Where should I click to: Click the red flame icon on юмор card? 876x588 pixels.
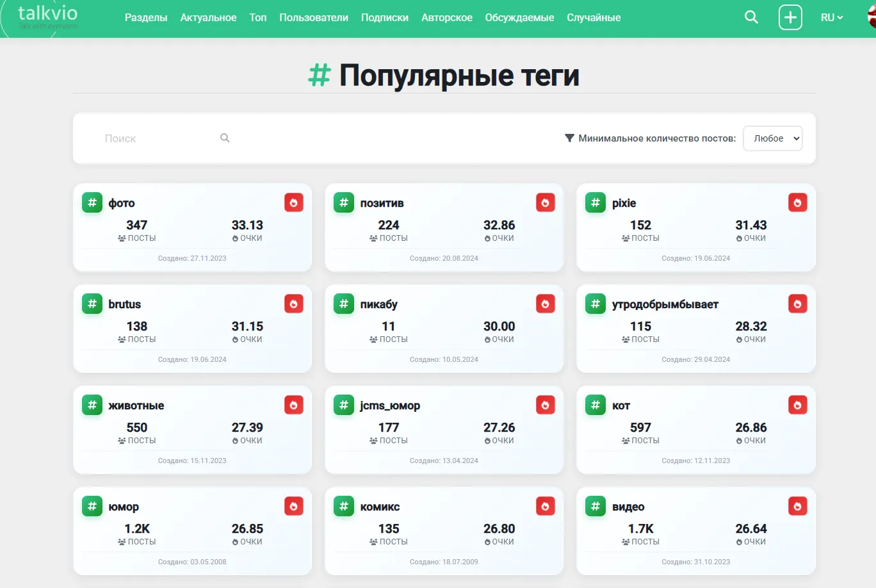click(294, 506)
